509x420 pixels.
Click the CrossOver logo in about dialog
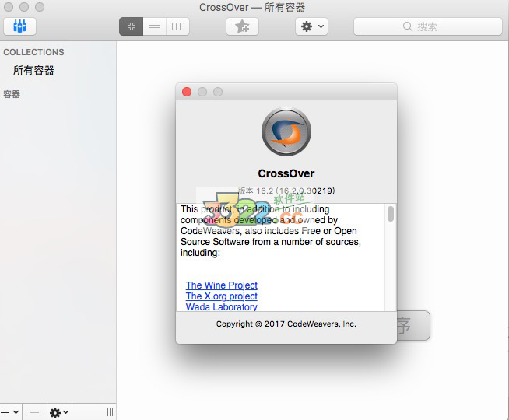pyautogui.click(x=286, y=131)
